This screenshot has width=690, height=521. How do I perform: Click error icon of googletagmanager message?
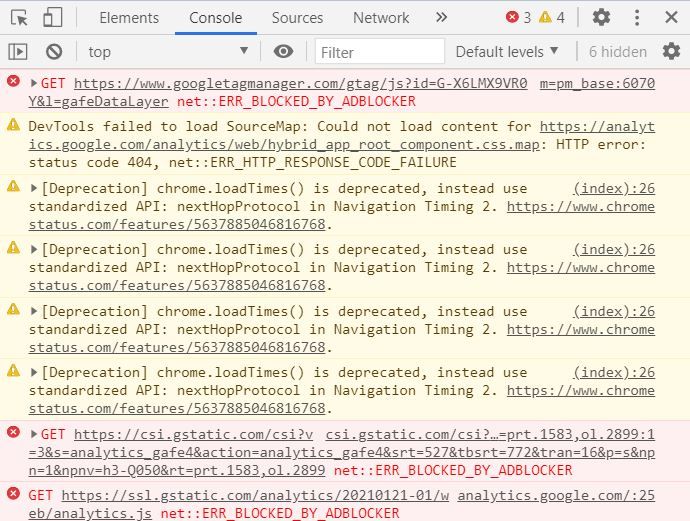[x=14, y=81]
